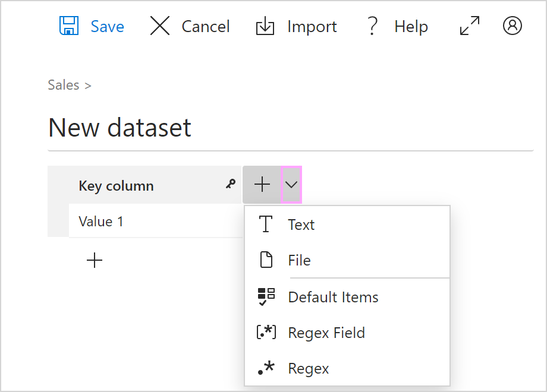Screen dimensions: 547x392
Task: Click the Cancel label in the toolbar
Action: pyautogui.click(x=206, y=27)
